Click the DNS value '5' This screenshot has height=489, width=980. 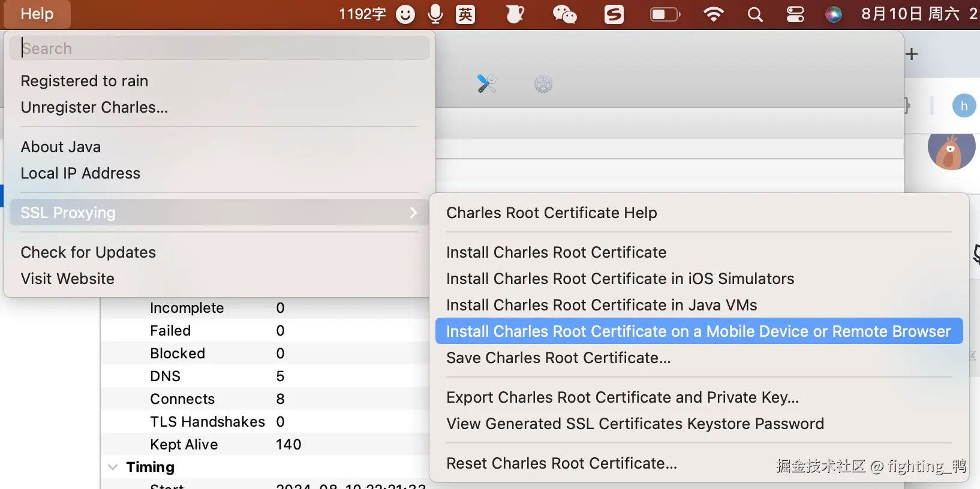pyautogui.click(x=280, y=376)
